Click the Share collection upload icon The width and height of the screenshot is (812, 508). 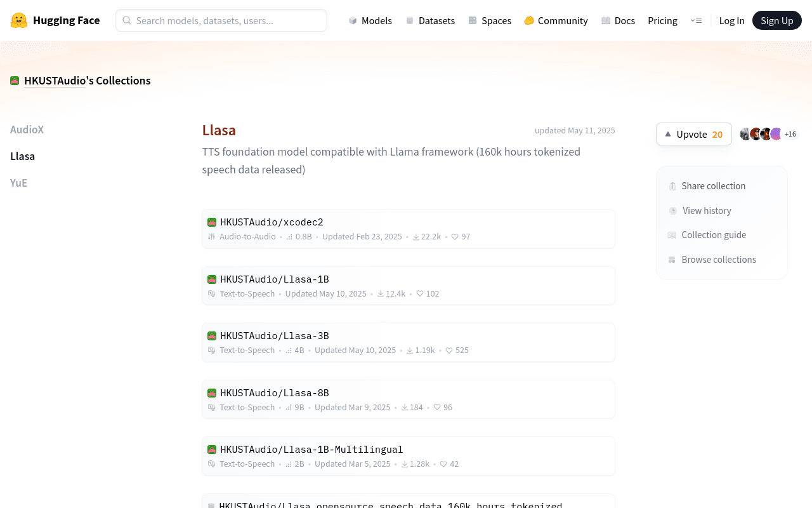672,186
